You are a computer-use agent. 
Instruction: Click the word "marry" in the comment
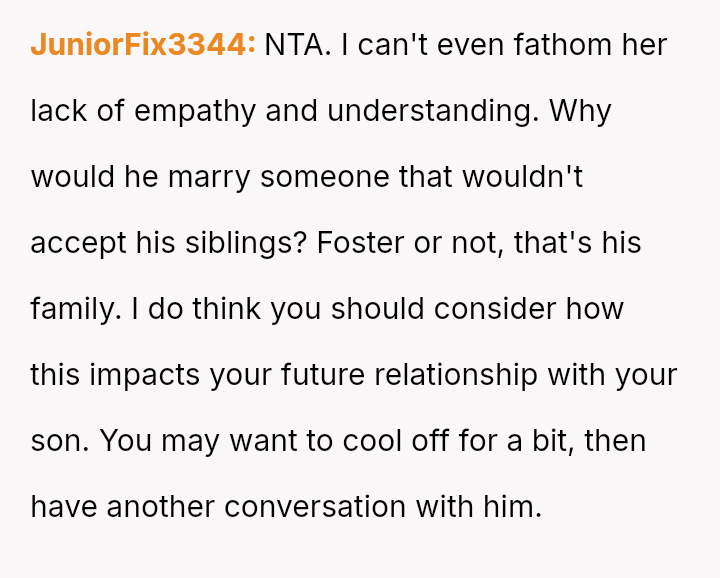pyautogui.click(x=213, y=177)
